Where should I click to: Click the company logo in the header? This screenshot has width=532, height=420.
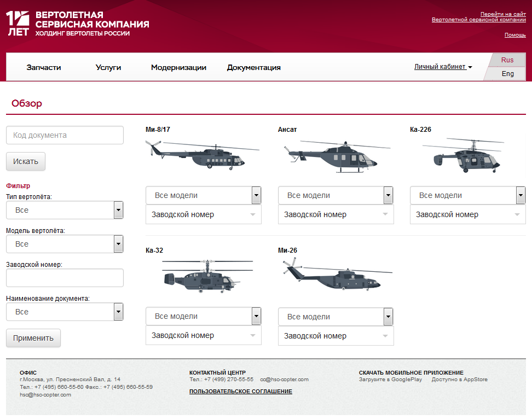click(77, 24)
